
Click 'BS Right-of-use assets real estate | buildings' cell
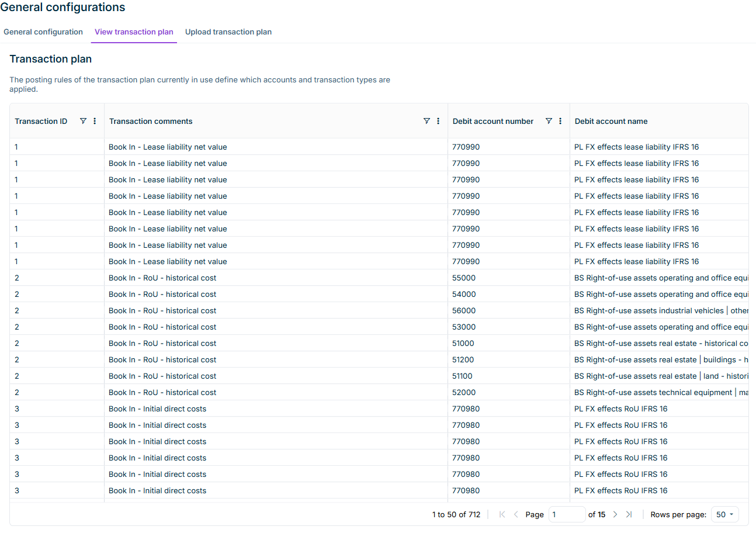pos(659,359)
